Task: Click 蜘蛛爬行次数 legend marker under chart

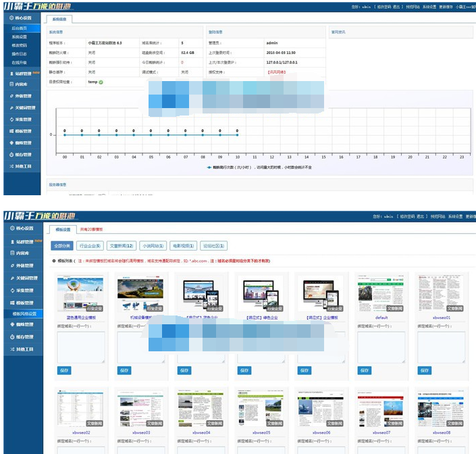Action: (x=209, y=168)
